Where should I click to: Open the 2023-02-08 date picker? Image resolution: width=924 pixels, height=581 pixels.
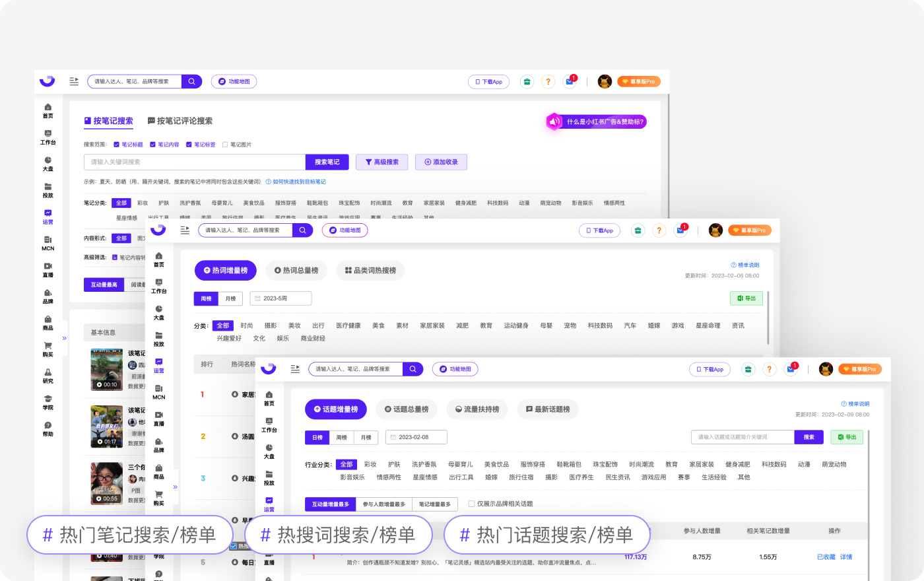point(416,437)
